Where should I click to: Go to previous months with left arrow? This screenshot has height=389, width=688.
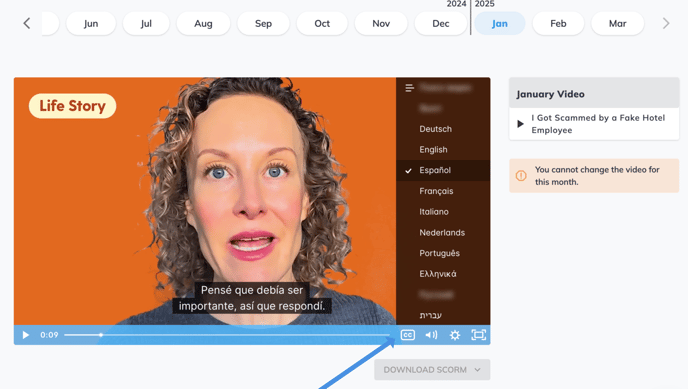(x=27, y=23)
